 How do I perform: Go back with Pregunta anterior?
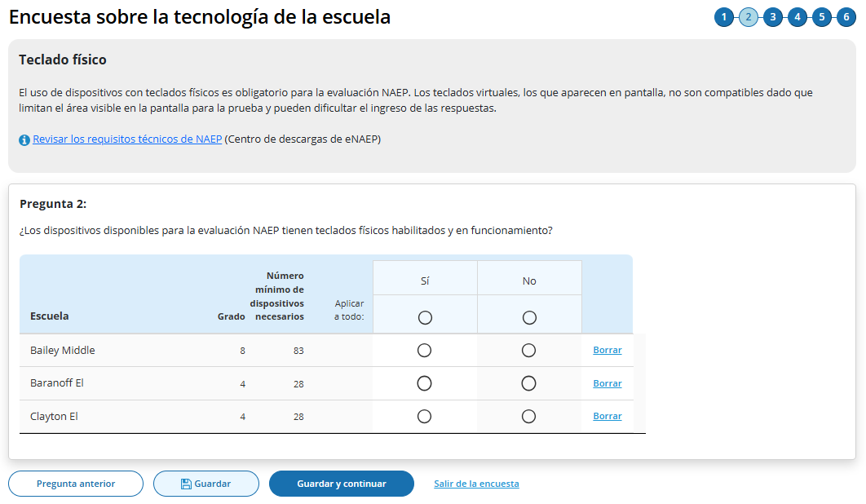pos(76,484)
